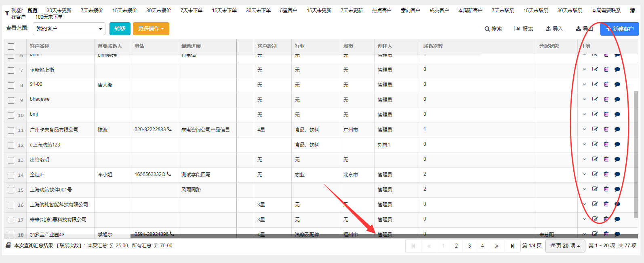Screen dimensions: 644x263
Task: Tick the checkbox for d上海瑞策123
Action: coord(11,145)
